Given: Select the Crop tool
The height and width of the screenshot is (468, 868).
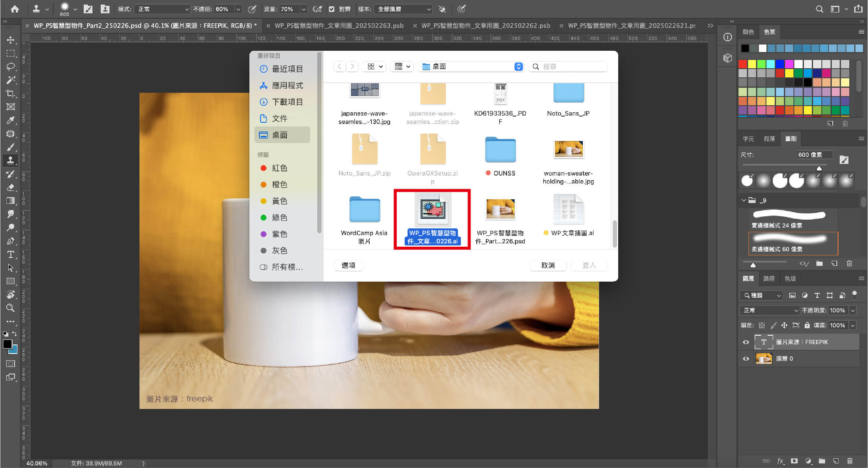Looking at the screenshot, I should (10, 93).
